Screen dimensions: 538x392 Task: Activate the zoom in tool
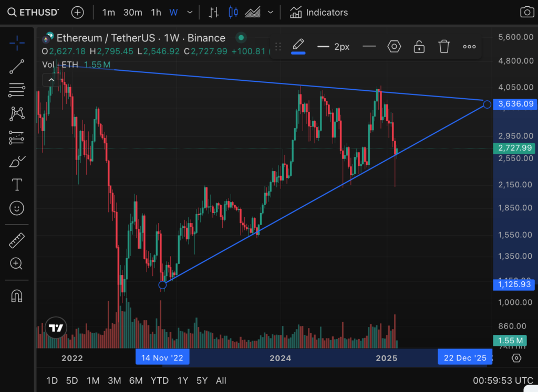[16, 263]
